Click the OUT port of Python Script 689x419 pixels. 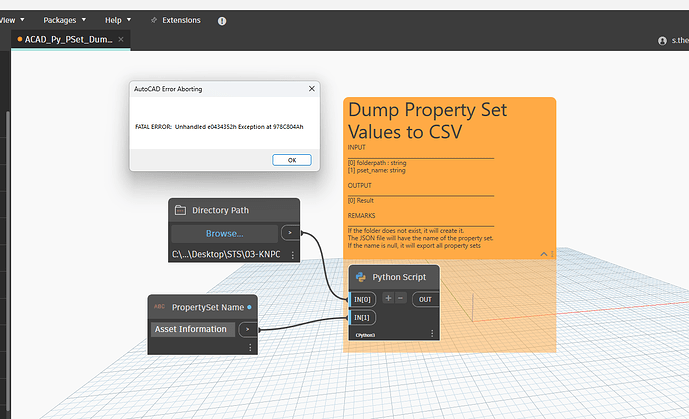pos(425,300)
